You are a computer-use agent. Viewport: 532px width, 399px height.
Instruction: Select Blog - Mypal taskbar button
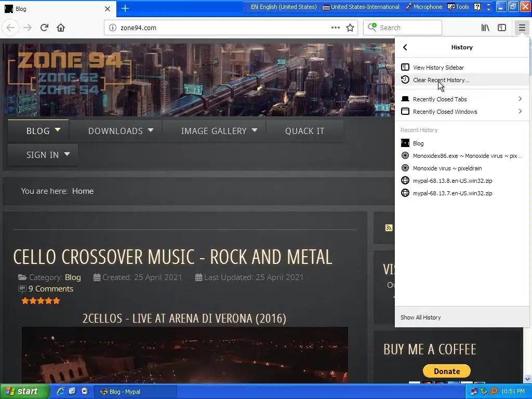[135, 392]
